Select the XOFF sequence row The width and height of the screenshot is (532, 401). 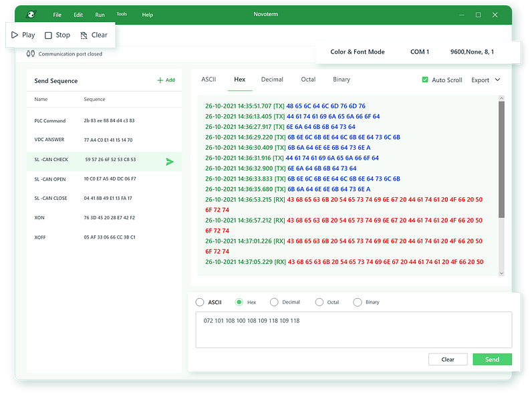coord(104,237)
